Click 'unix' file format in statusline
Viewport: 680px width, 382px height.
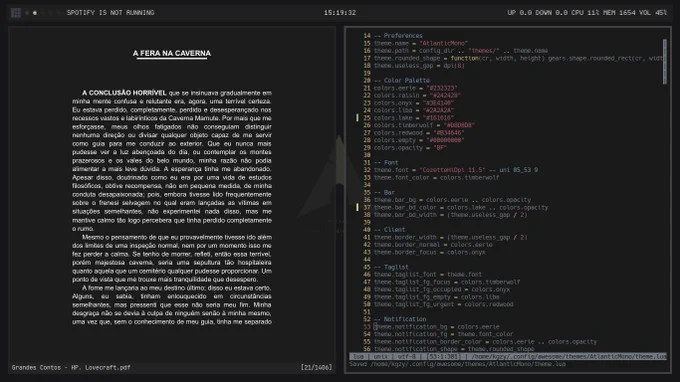click(381, 356)
